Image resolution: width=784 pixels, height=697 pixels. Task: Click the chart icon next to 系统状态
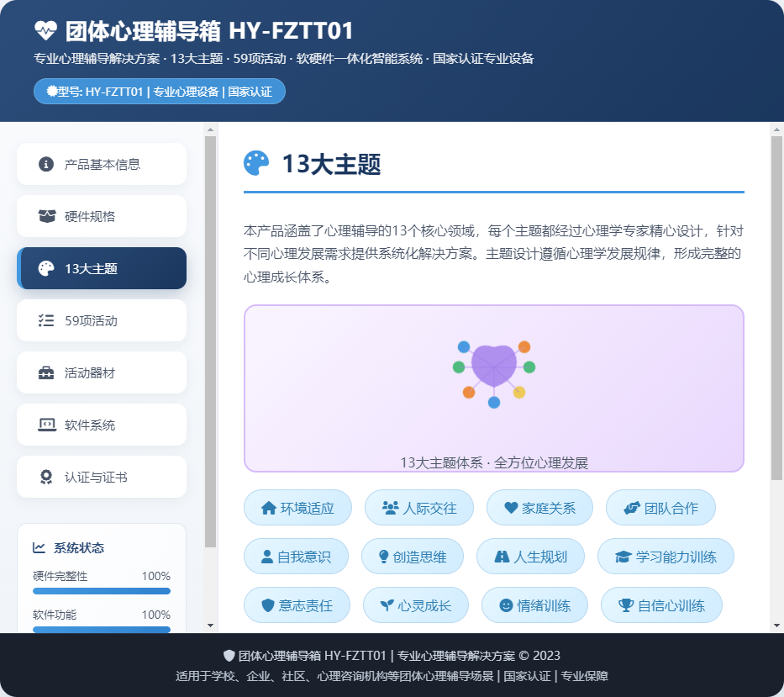tap(39, 548)
